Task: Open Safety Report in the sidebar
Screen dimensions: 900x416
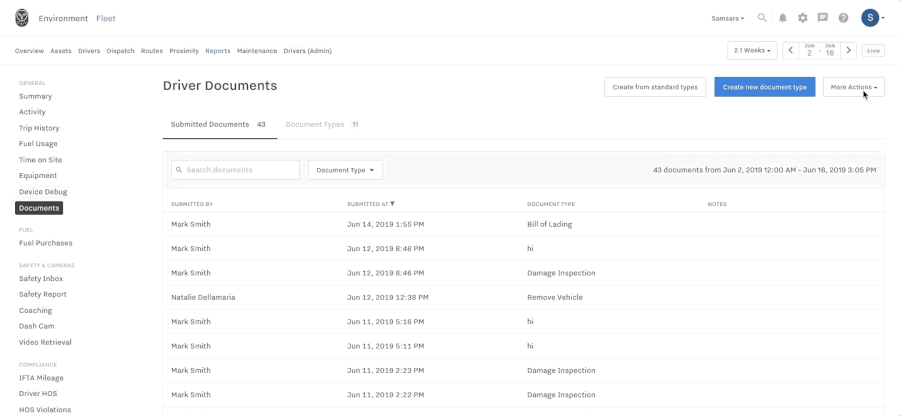Action: pyautogui.click(x=42, y=294)
